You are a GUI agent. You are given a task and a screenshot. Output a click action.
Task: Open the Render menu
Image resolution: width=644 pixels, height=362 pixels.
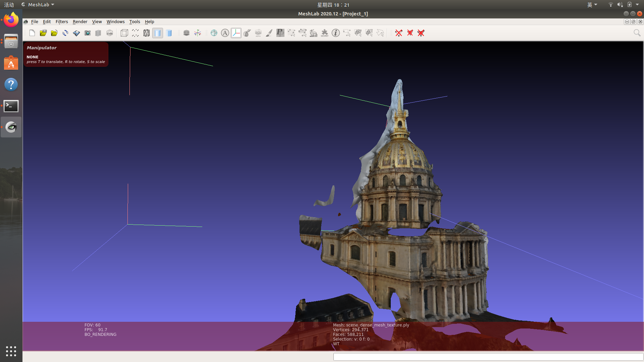[80, 22]
